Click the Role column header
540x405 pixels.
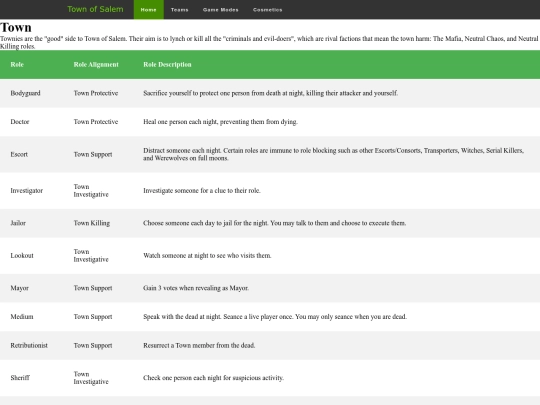17,64
